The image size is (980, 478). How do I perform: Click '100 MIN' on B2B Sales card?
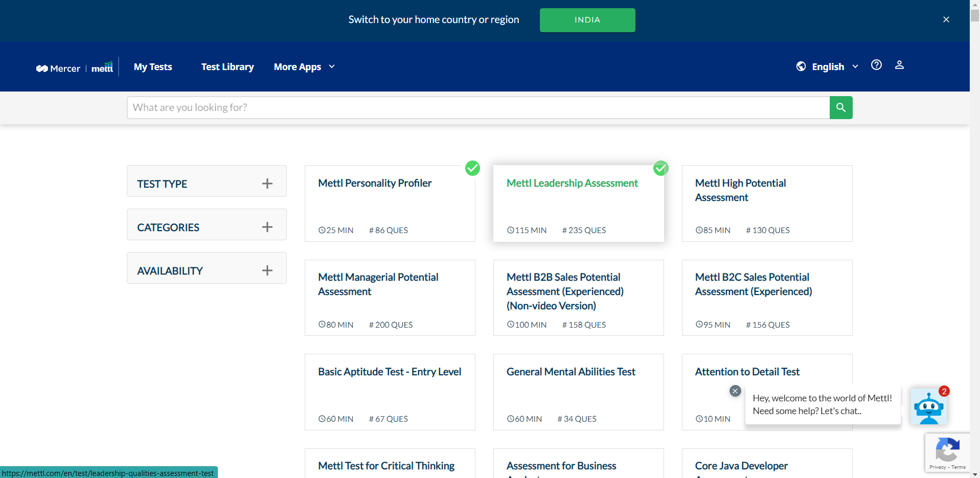(527, 325)
